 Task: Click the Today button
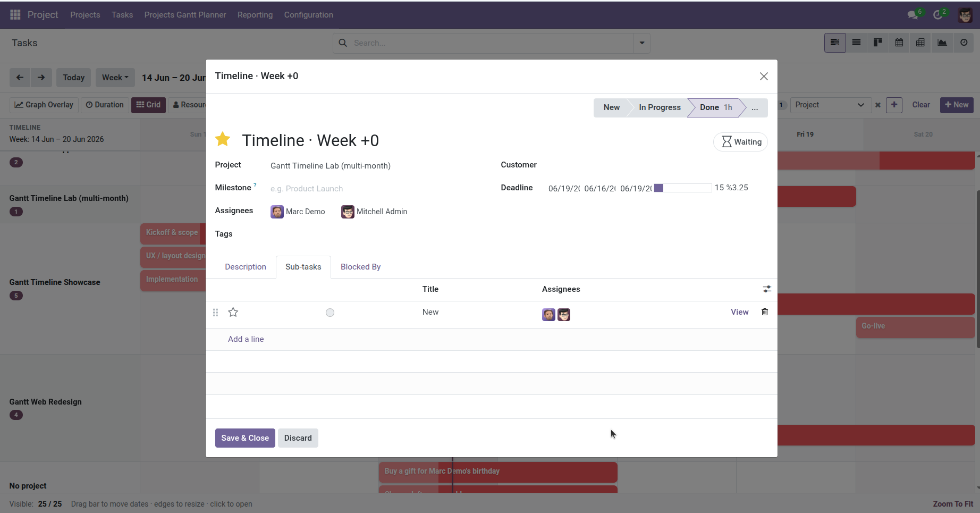pos(74,78)
